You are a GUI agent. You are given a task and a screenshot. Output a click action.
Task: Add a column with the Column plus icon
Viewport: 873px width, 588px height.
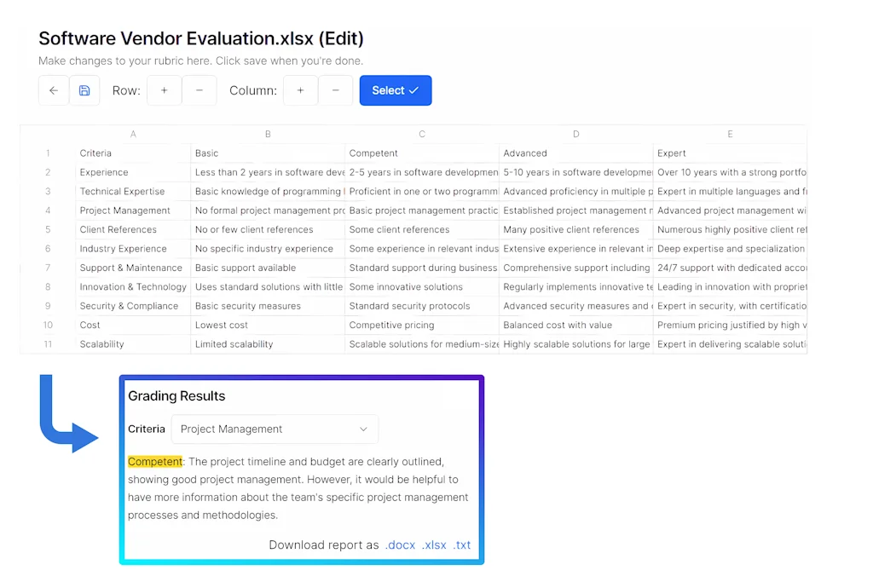[x=301, y=89]
